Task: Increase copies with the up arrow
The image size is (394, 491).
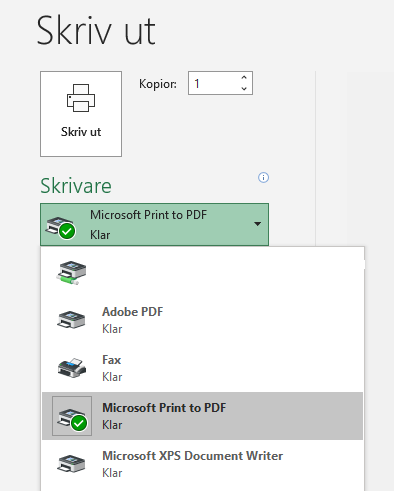Action: coord(244,77)
